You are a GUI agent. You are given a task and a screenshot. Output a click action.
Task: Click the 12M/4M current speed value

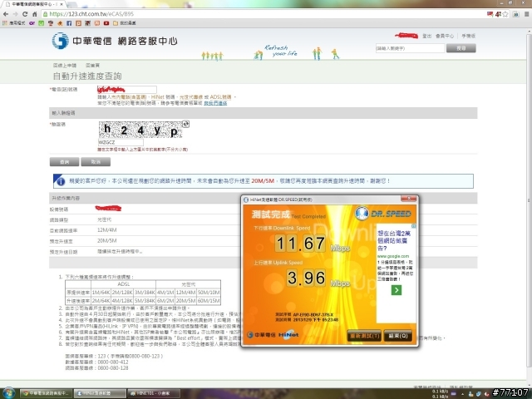pyautogui.click(x=107, y=230)
